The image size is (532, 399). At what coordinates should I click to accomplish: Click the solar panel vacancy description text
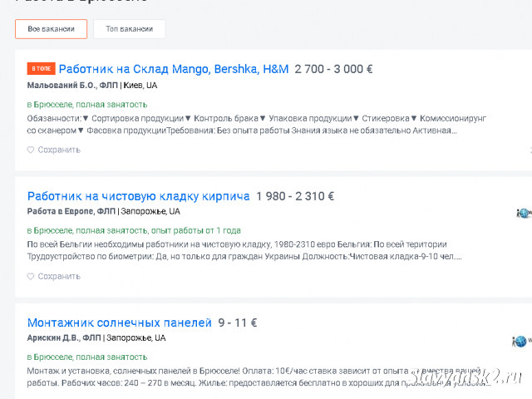(x=258, y=377)
